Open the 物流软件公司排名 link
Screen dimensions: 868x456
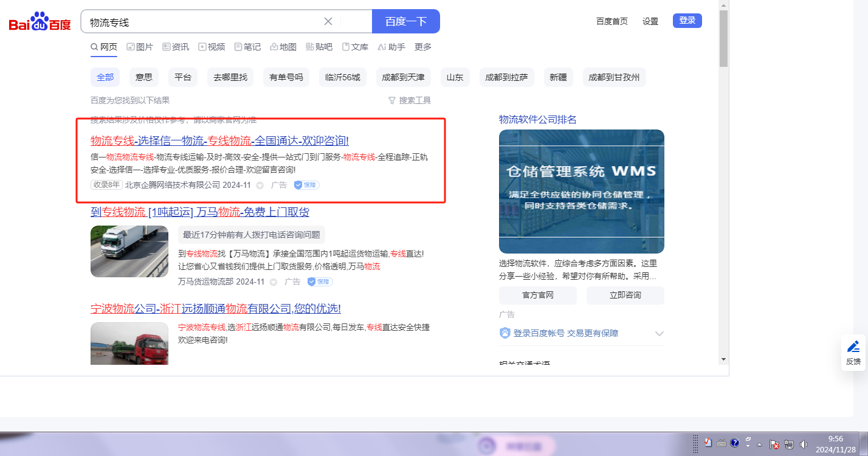(x=538, y=119)
